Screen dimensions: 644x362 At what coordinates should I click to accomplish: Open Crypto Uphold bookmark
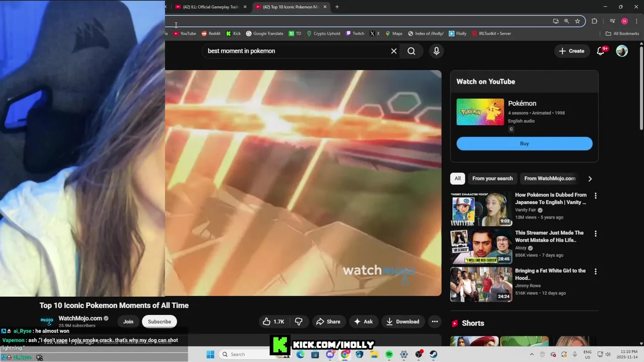point(323,34)
